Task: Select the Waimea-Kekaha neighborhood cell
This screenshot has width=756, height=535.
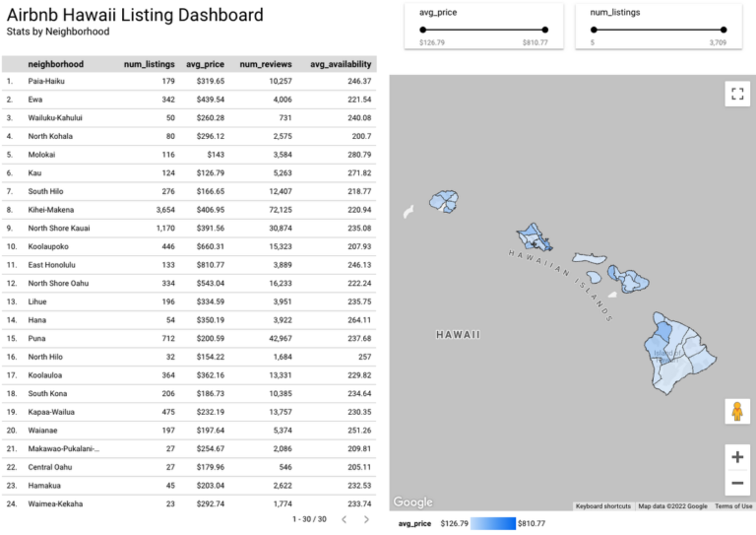Action: tap(55, 503)
